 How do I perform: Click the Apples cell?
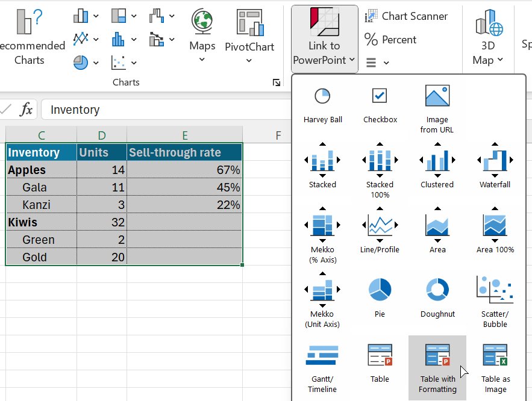(41, 170)
